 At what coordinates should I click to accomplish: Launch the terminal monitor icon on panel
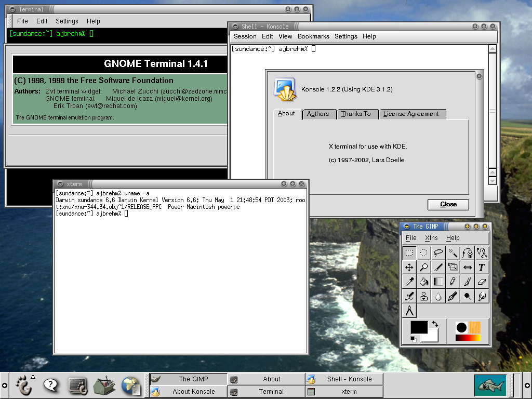(78, 386)
